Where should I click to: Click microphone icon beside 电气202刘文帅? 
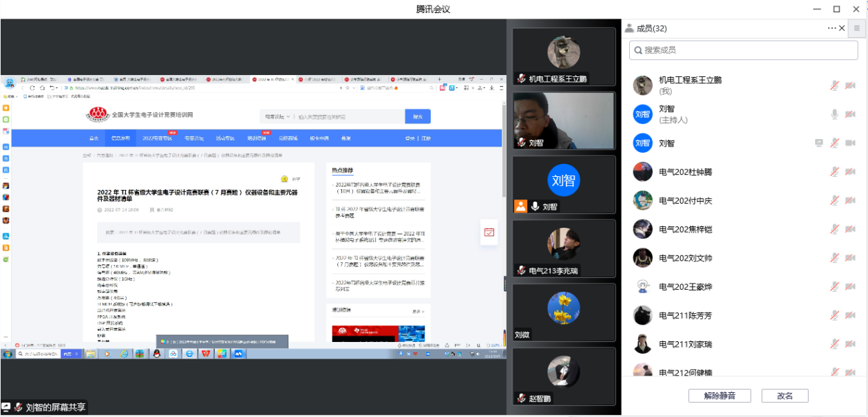click(x=834, y=258)
